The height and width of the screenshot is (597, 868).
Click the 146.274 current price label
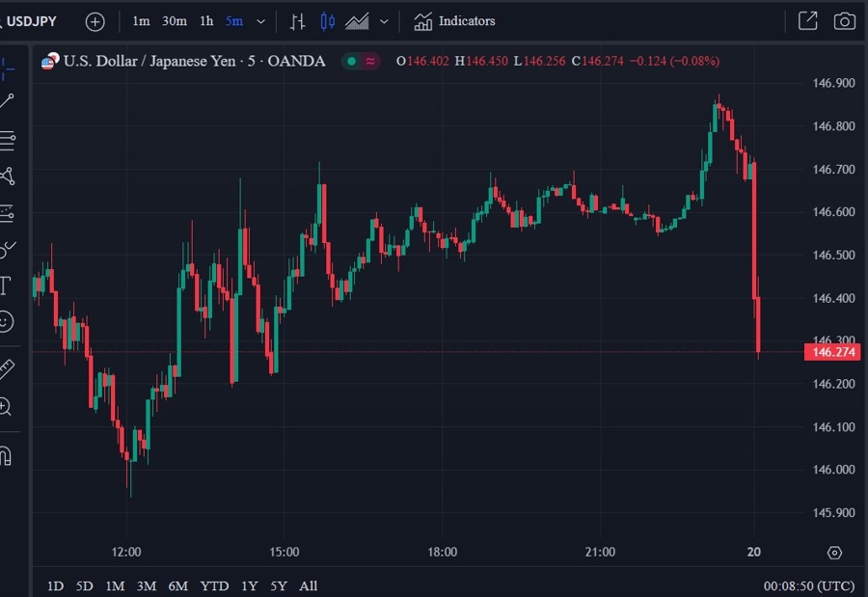point(830,352)
